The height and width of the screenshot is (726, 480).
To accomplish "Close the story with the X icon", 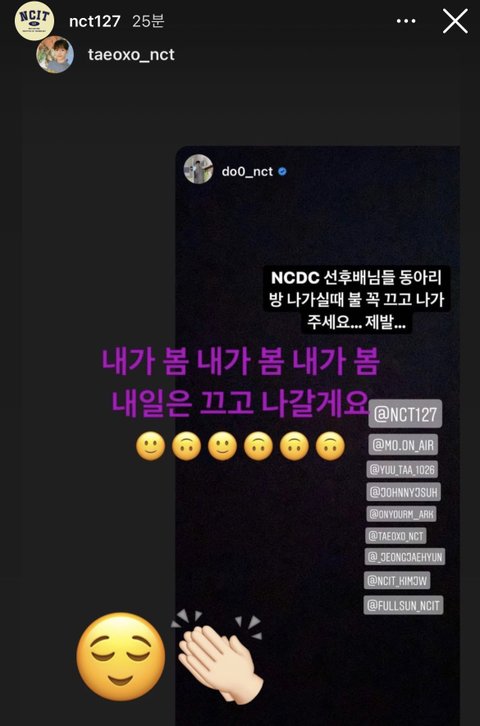I will click(455, 21).
